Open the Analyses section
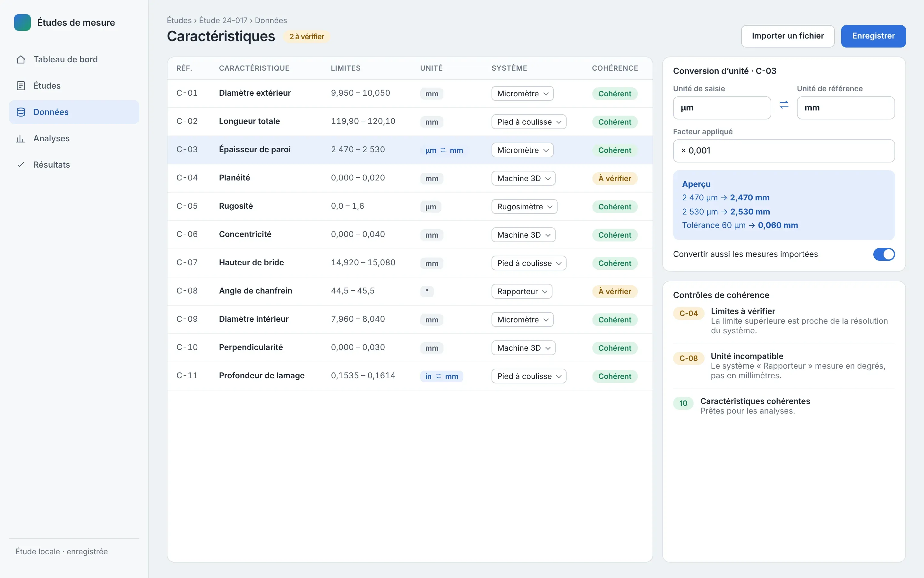The image size is (924, 578). pos(74,138)
